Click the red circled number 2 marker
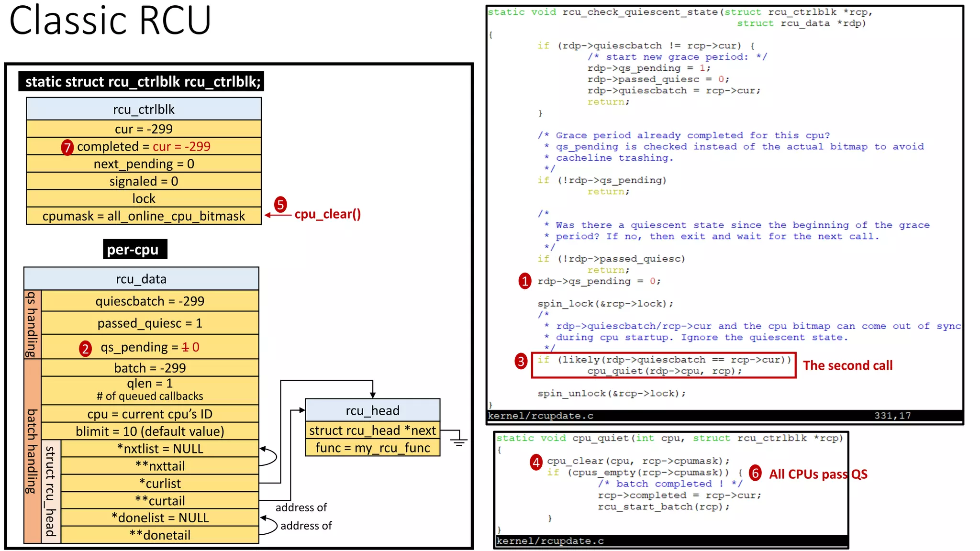The width and height of the screenshot is (980, 551). click(x=85, y=349)
